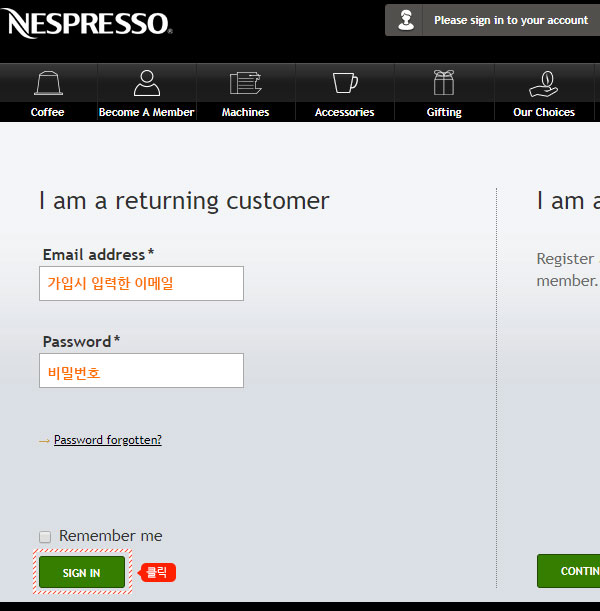Open the Machines menu label
The width and height of the screenshot is (600, 611).
coord(245,112)
